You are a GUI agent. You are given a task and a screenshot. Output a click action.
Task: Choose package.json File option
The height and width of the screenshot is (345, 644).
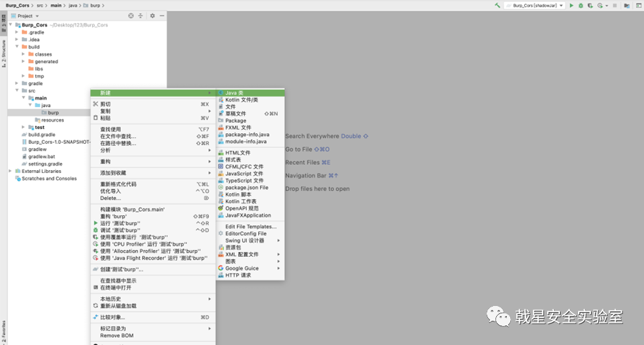[250, 187]
